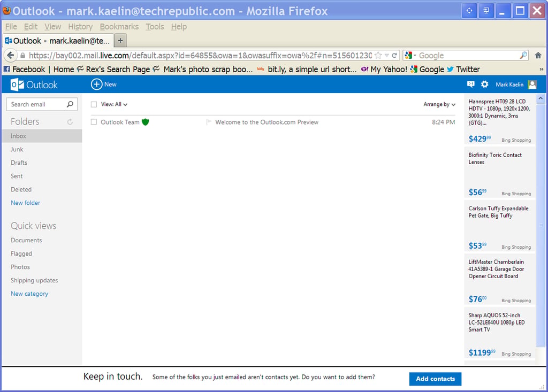Viewport: 548px width, 392px height.
Task: Click the New message plus icon
Action: coord(96,84)
